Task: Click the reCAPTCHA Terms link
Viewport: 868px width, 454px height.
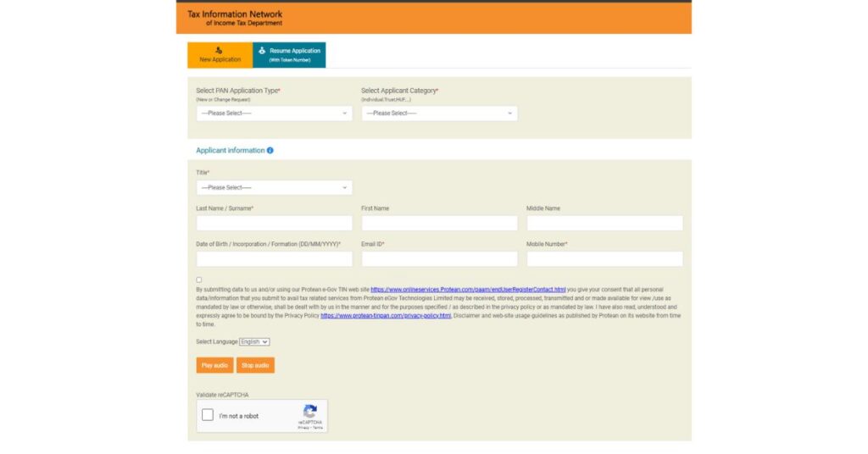Action: point(318,428)
